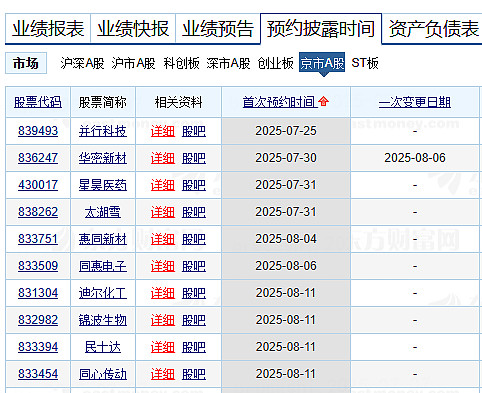View 详细 for 惠同新材

click(x=163, y=239)
